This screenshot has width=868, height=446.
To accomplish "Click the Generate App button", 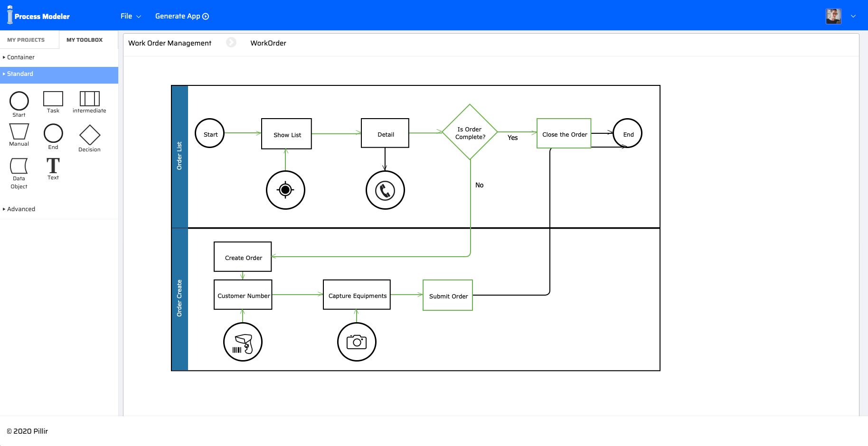I will tap(182, 16).
